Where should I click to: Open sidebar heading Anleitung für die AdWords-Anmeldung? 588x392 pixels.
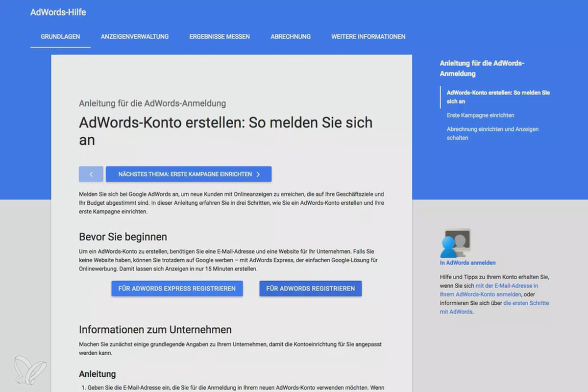[482, 69]
